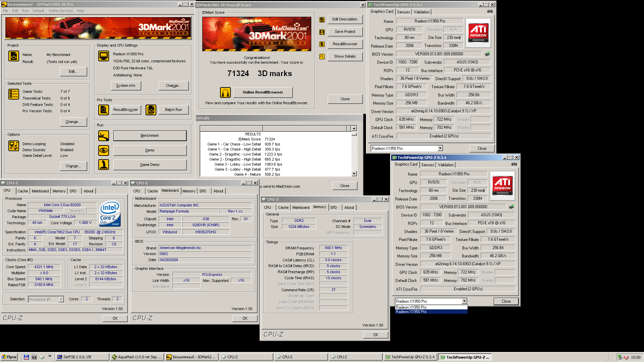Open the Online Services menu
Viewport: 644px width, 362px height.
pyautogui.click(x=60, y=11)
